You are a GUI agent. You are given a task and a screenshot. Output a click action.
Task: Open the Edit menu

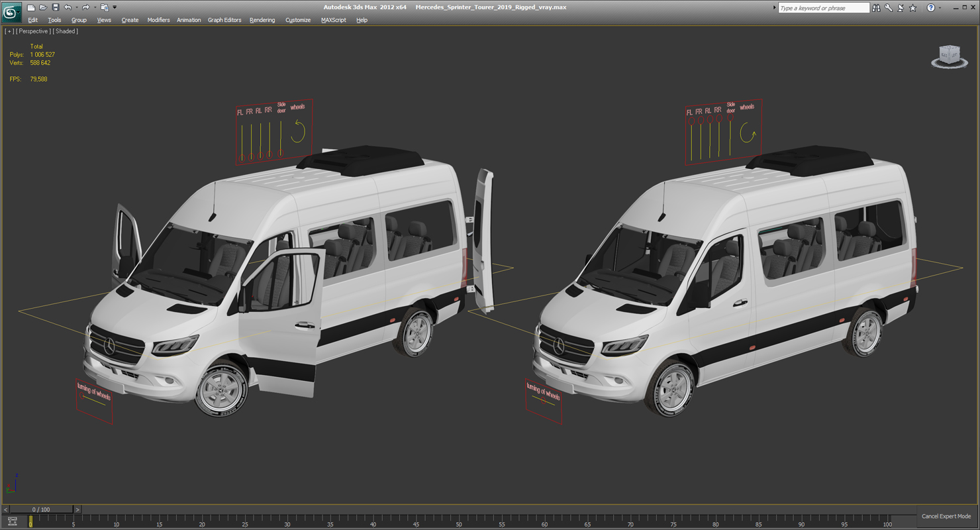32,20
